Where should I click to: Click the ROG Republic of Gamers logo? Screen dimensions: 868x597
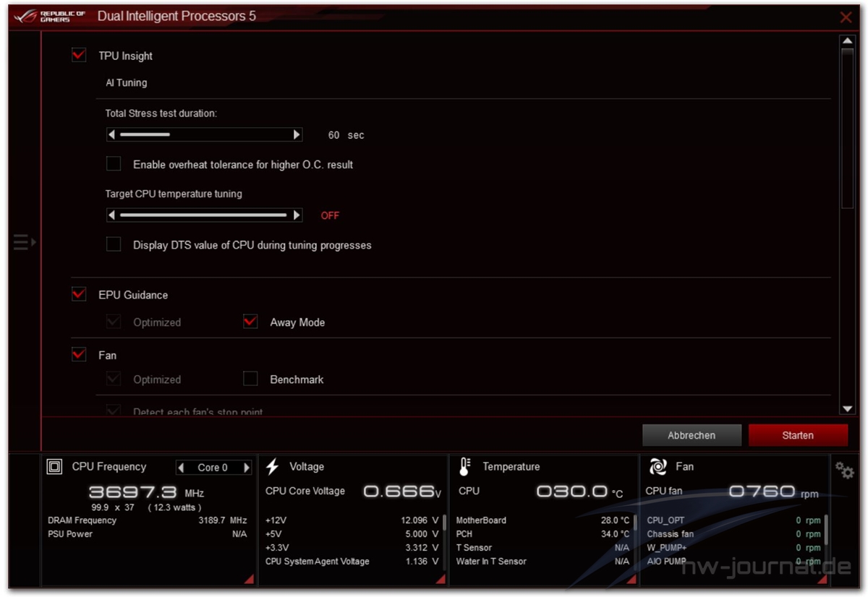(50, 16)
